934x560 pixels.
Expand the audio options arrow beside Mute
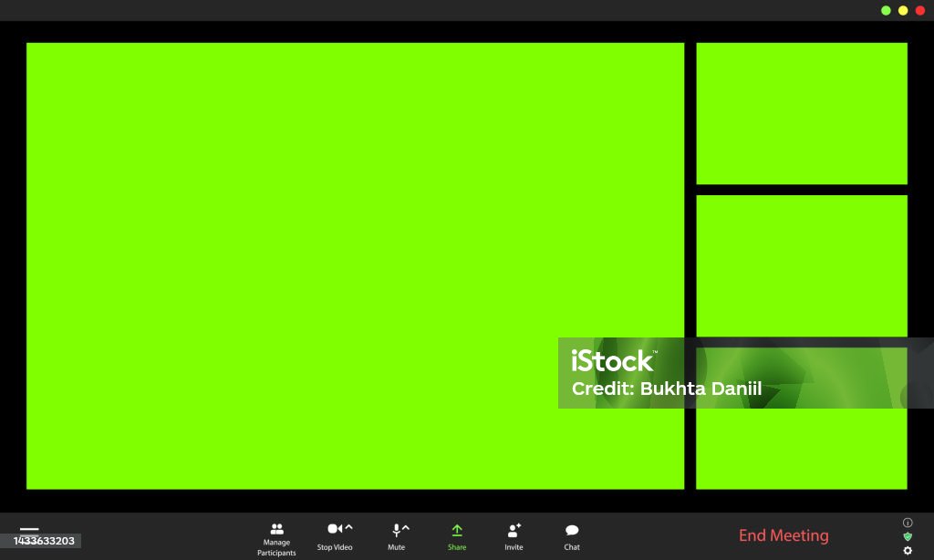pos(406,528)
